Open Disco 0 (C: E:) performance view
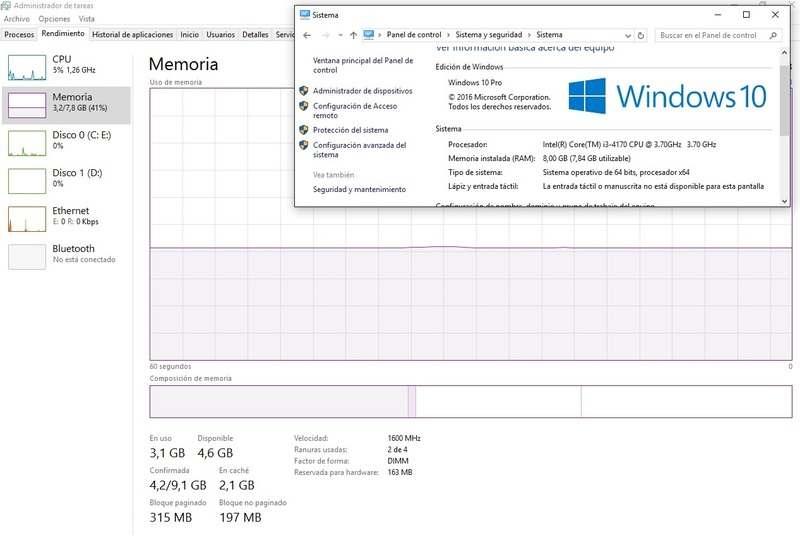The width and height of the screenshot is (800, 540). pyautogui.click(x=28, y=141)
